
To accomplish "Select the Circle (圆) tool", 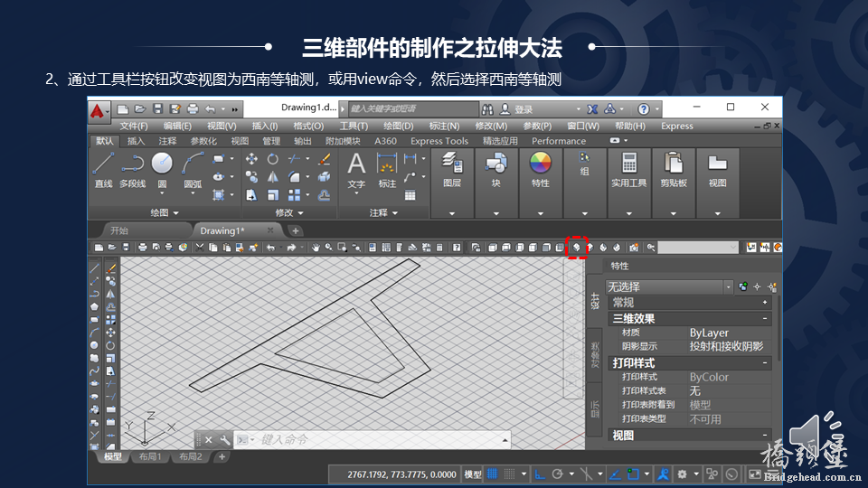I will pos(162,171).
